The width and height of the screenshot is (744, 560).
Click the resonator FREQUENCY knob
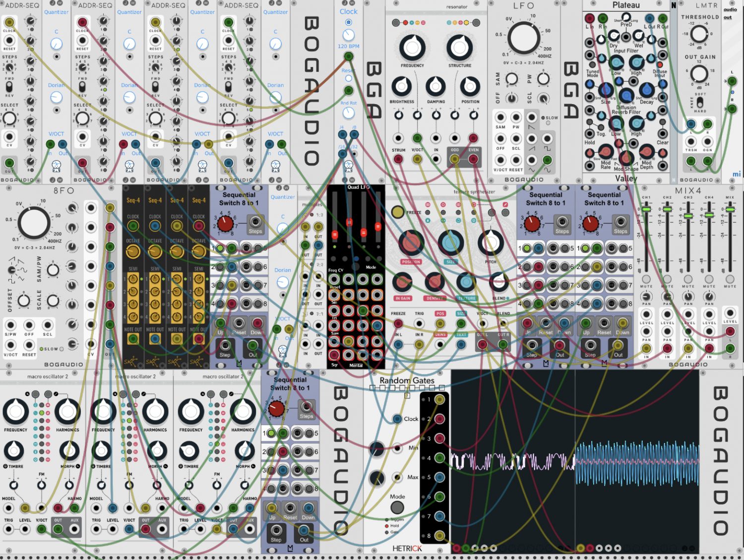pos(412,48)
